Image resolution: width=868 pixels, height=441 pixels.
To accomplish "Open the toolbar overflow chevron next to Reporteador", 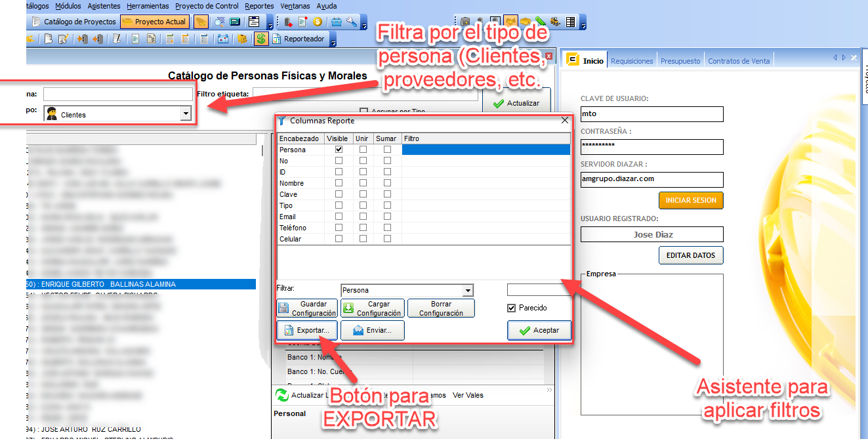I will [x=333, y=43].
